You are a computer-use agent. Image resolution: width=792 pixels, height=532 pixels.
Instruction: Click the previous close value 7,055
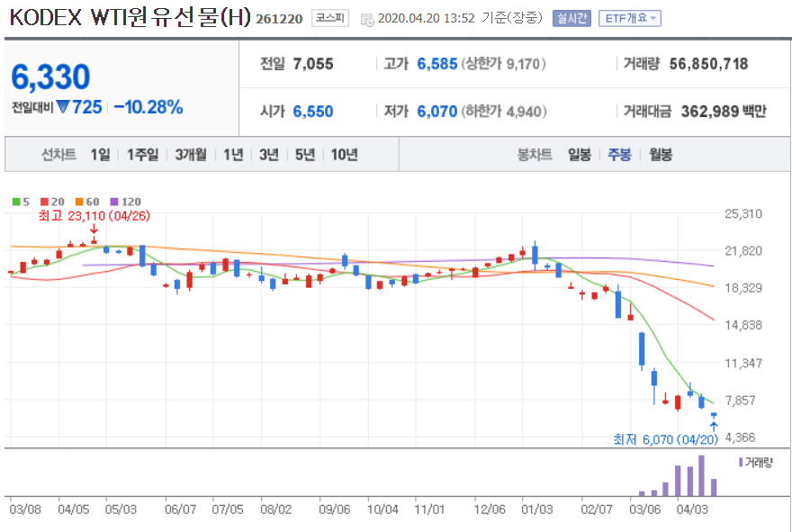pos(313,64)
